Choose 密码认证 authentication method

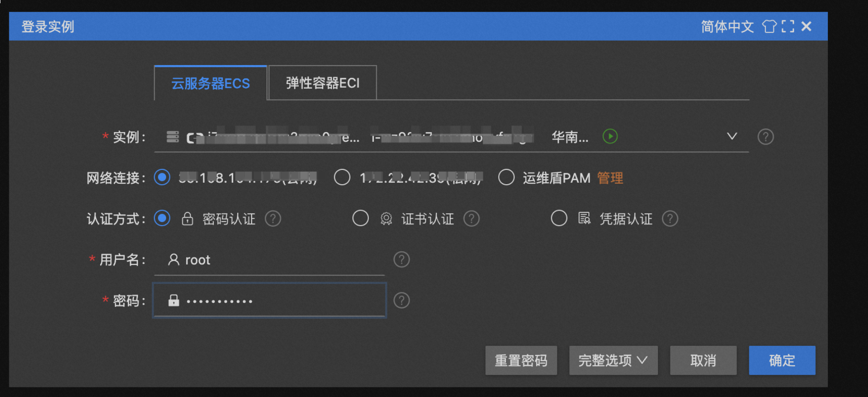[x=162, y=218]
